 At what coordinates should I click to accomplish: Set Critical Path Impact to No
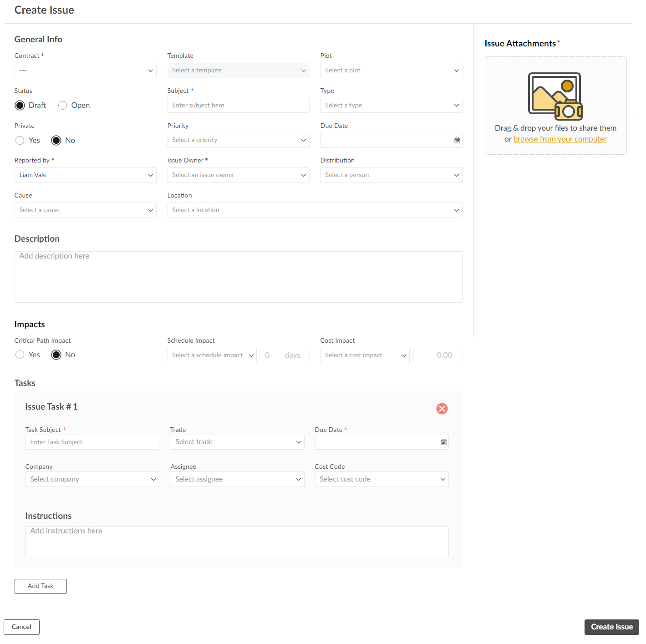pyautogui.click(x=56, y=355)
